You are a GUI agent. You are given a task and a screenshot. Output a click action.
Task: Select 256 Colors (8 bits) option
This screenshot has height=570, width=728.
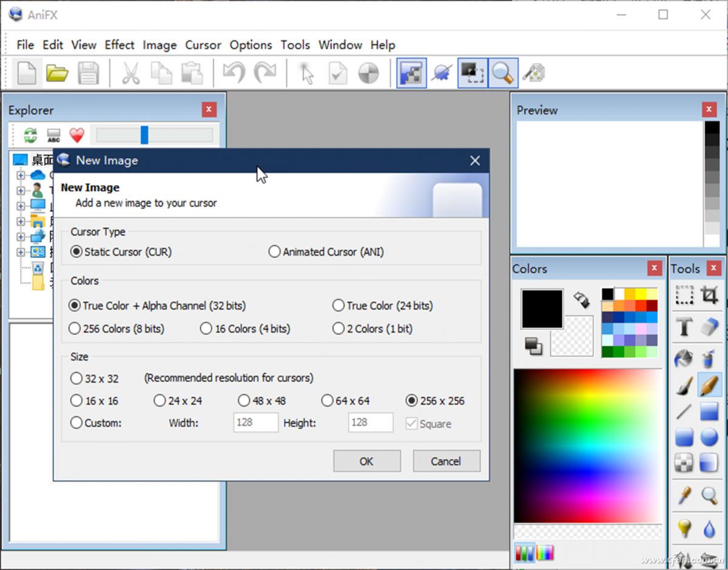click(75, 329)
